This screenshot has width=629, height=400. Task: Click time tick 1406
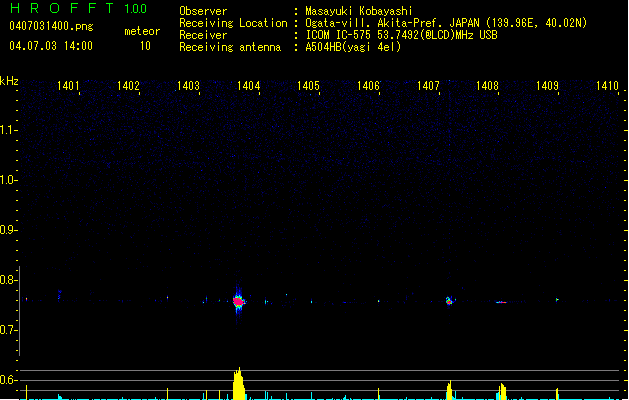(368, 86)
